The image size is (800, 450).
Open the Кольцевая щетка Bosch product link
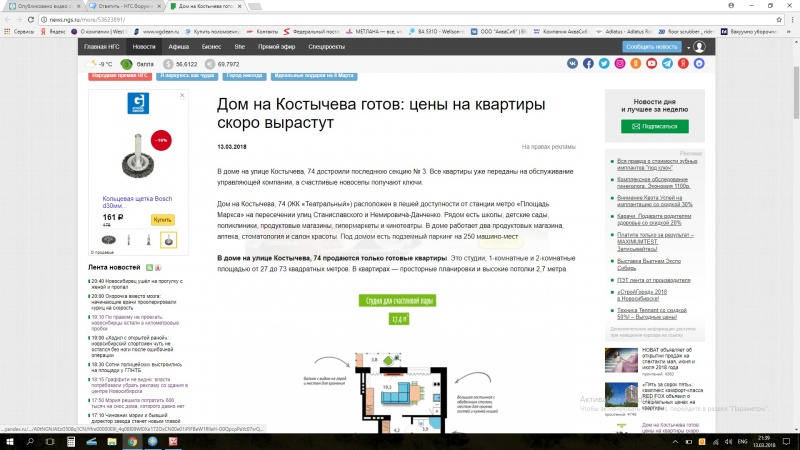pos(137,202)
